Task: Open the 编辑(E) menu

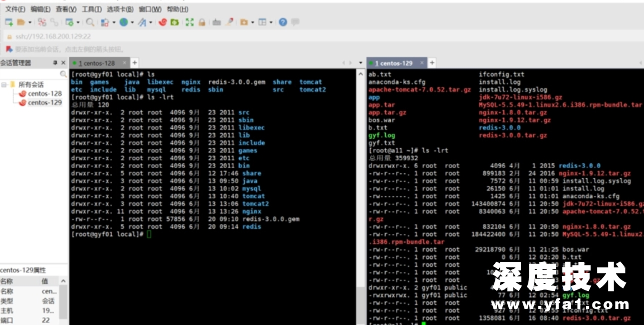Action: [x=41, y=9]
